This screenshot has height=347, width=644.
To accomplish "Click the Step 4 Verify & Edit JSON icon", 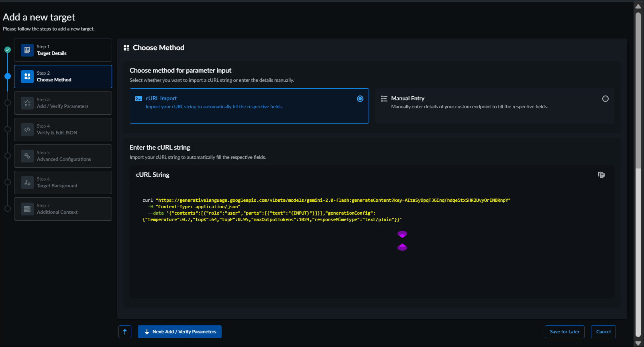I will [27, 130].
